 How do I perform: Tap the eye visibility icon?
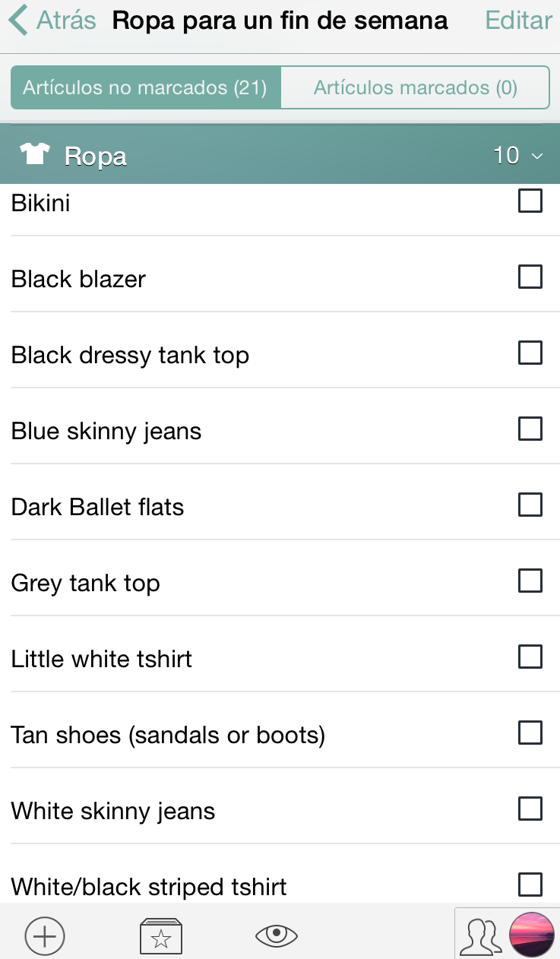(277, 935)
